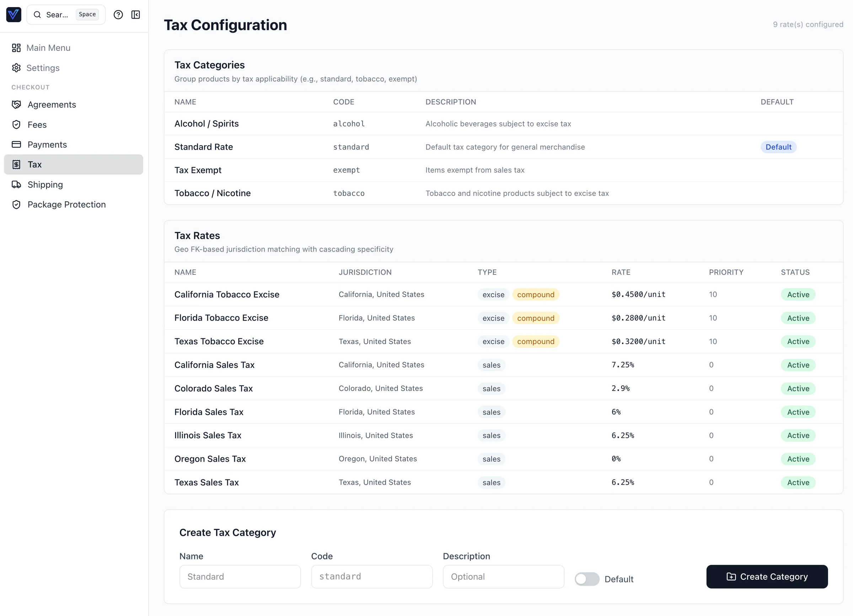The height and width of the screenshot is (616, 853).
Task: Select the Fees shield icon
Action: pyautogui.click(x=16, y=124)
